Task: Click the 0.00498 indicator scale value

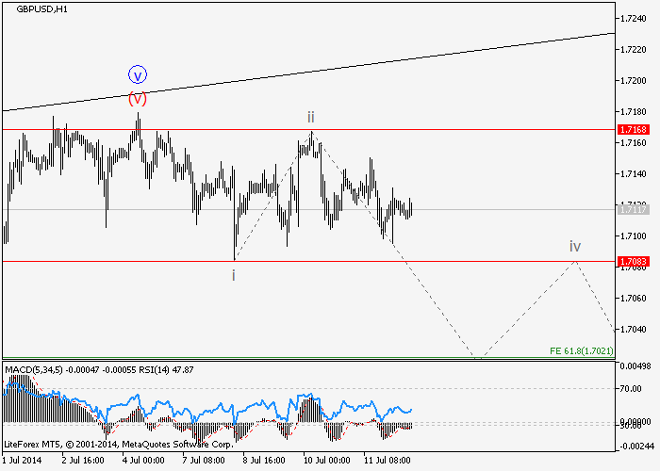Action: coord(636,366)
